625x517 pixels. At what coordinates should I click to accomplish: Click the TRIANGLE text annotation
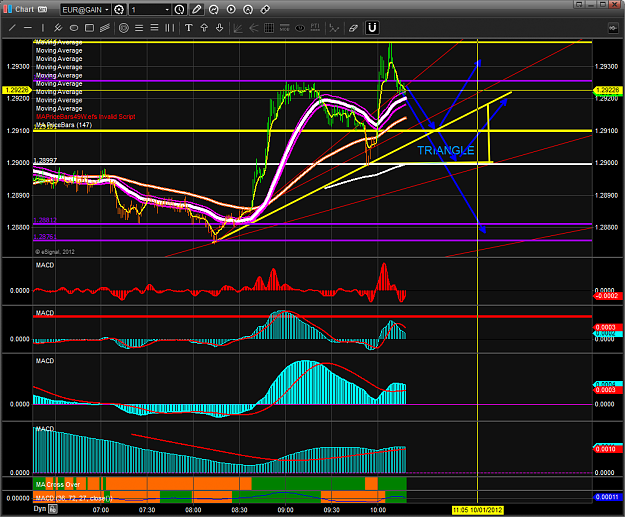pyautogui.click(x=446, y=150)
